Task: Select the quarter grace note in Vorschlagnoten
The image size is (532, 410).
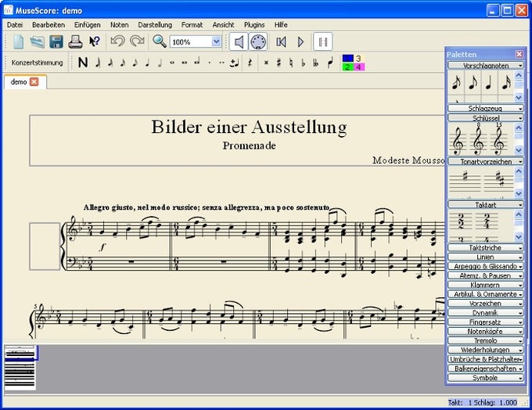Action: click(x=489, y=82)
